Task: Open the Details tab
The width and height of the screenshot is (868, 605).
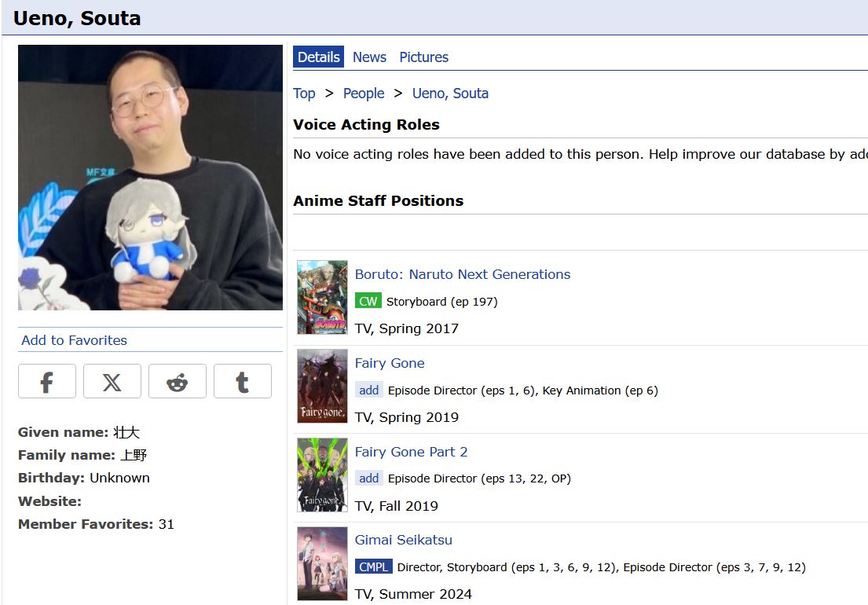Action: [318, 57]
